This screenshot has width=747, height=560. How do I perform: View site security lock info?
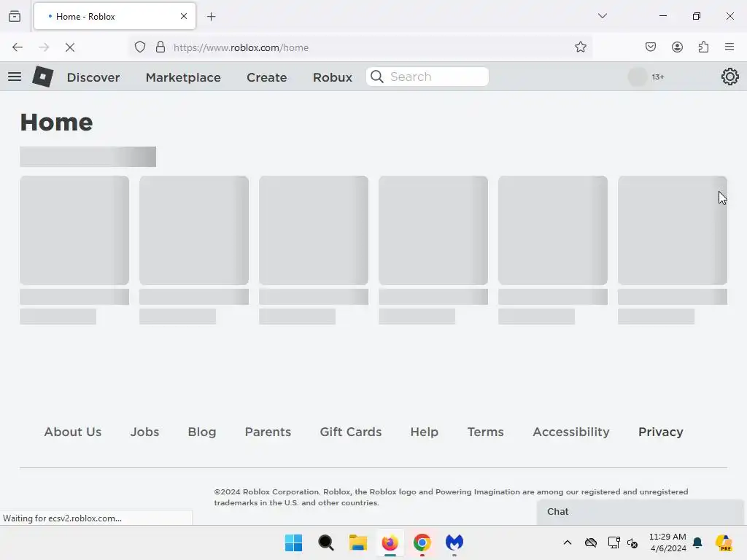pos(160,47)
